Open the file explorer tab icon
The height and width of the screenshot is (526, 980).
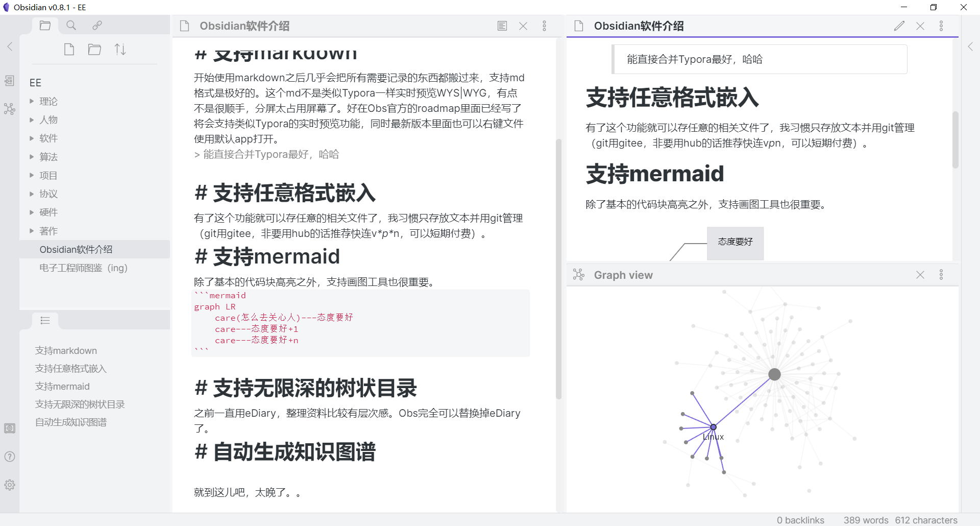45,25
